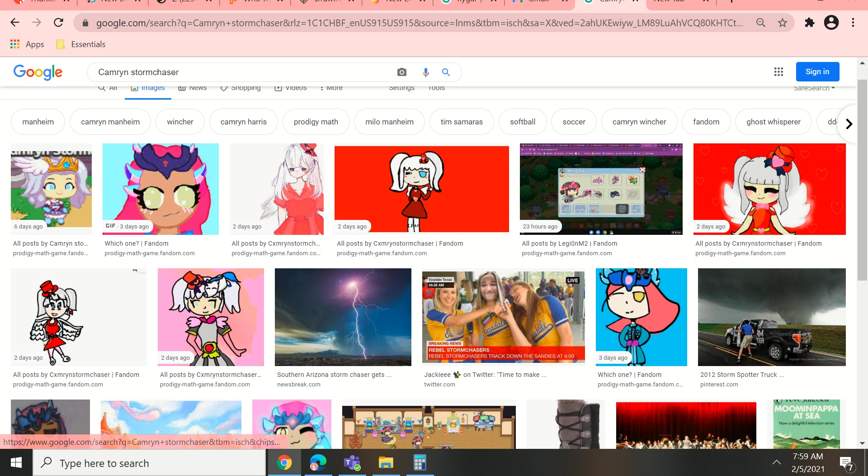Screen dimensions: 868x476
Task: Click the search magnifier icon
Action: (x=446, y=72)
